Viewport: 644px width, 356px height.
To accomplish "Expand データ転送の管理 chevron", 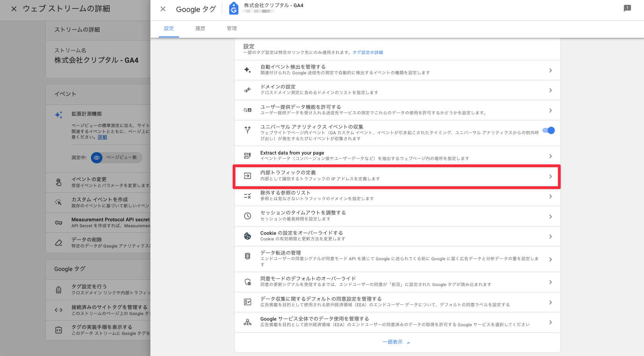I will (550, 259).
